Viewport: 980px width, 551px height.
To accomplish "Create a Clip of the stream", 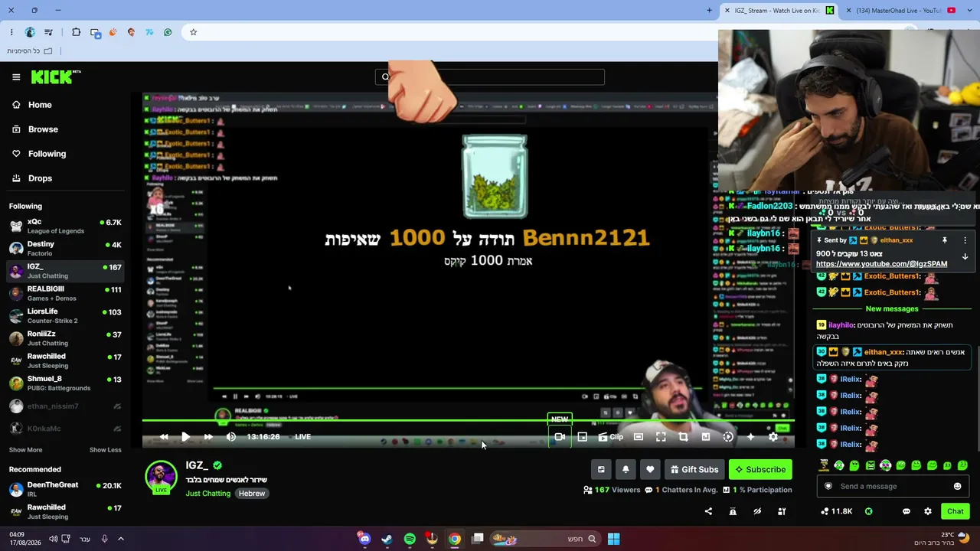I will pos(611,437).
